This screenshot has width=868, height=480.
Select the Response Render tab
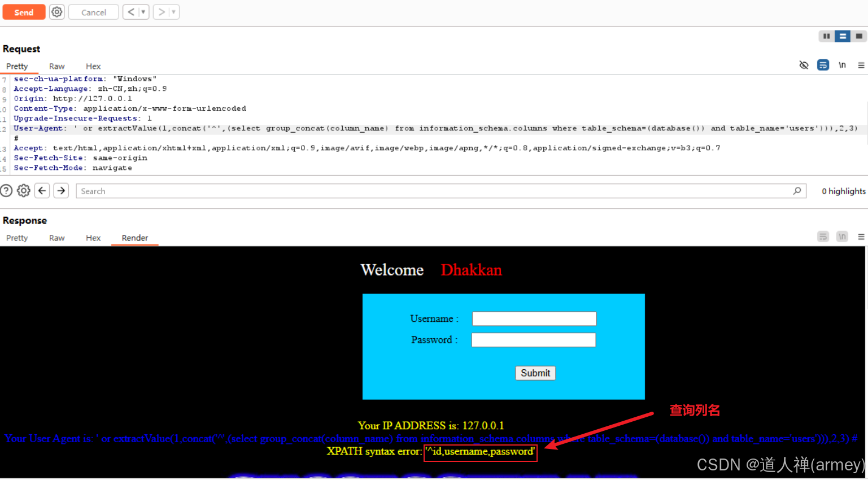pyautogui.click(x=135, y=238)
